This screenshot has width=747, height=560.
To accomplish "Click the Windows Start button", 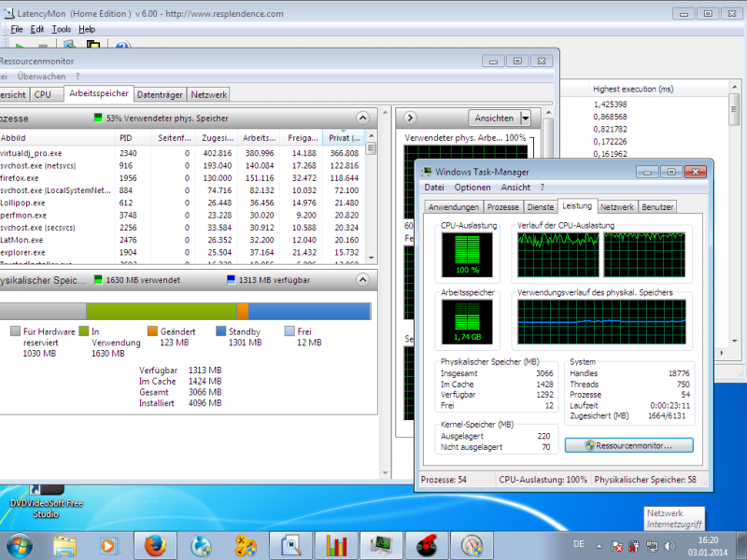I will pyautogui.click(x=20, y=544).
